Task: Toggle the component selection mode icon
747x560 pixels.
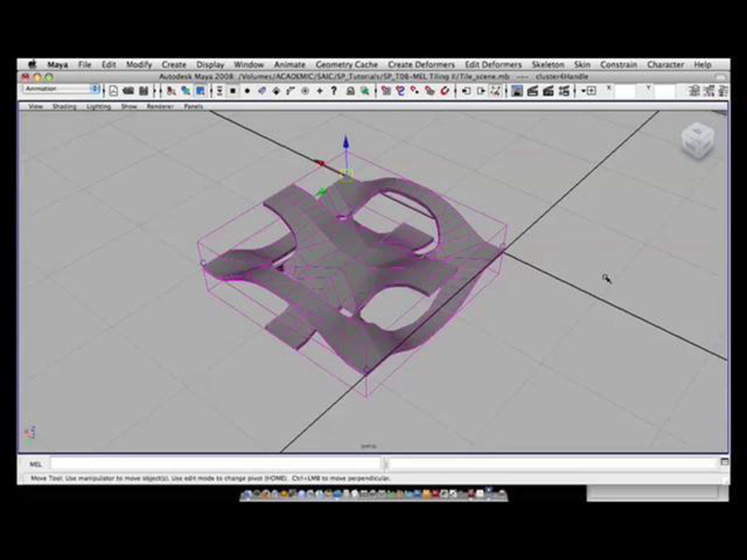Action: point(200,91)
